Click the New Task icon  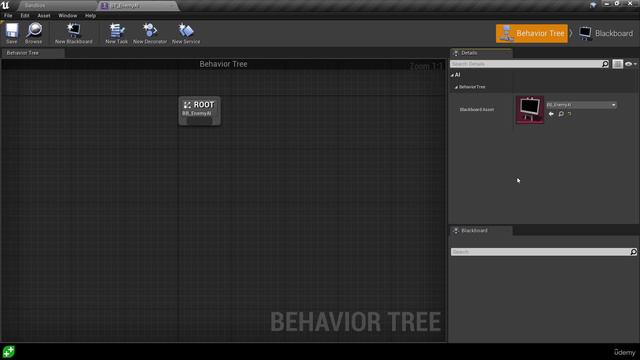116,33
